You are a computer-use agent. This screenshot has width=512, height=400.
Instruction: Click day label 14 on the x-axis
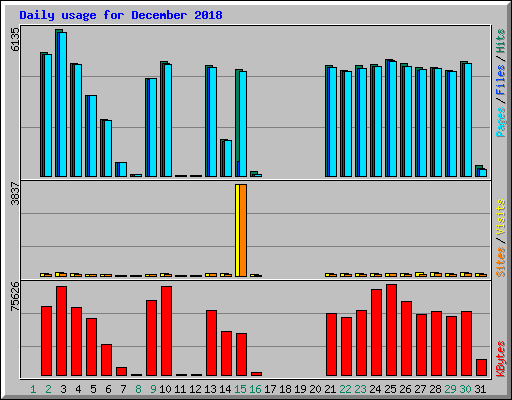coord(225,389)
